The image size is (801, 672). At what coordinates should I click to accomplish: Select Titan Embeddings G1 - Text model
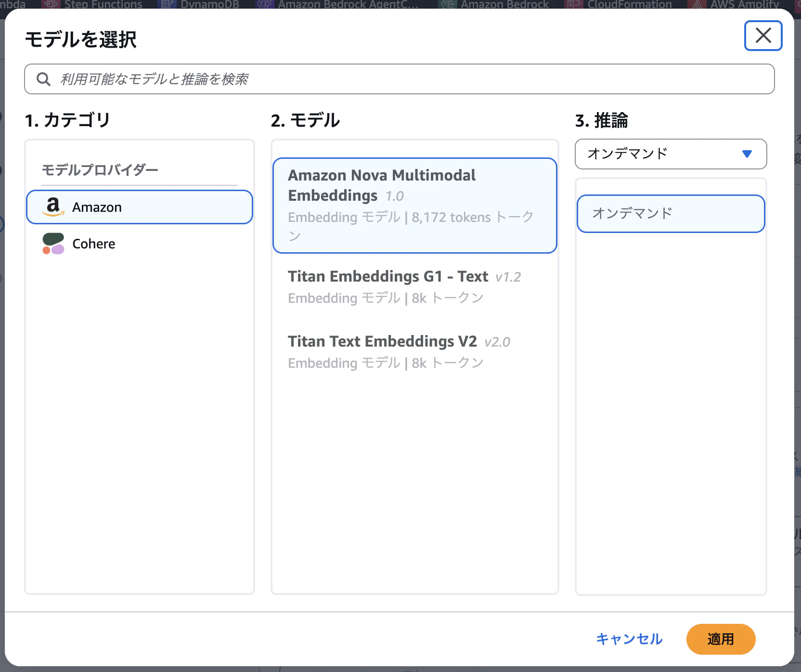coord(415,287)
